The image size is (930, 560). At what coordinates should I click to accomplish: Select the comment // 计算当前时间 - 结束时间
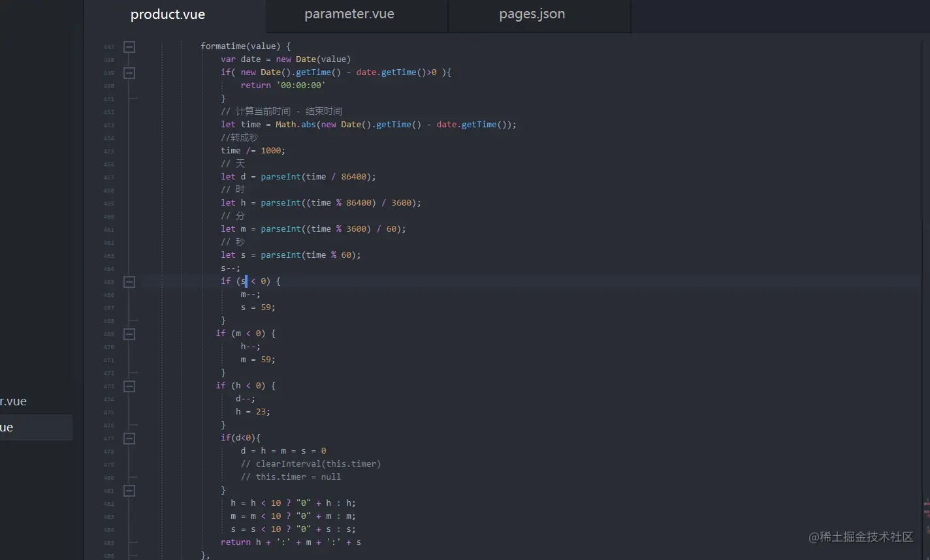point(281,112)
